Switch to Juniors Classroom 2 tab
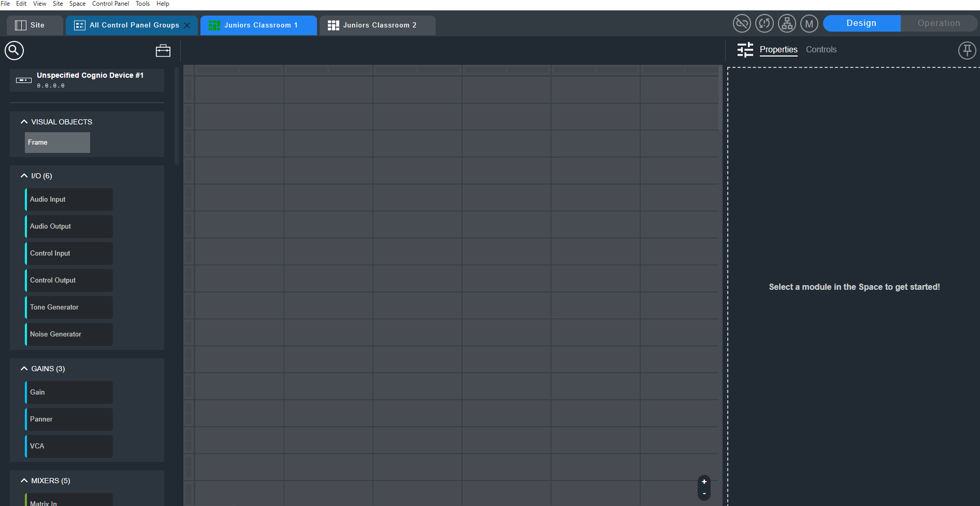 pyautogui.click(x=378, y=25)
